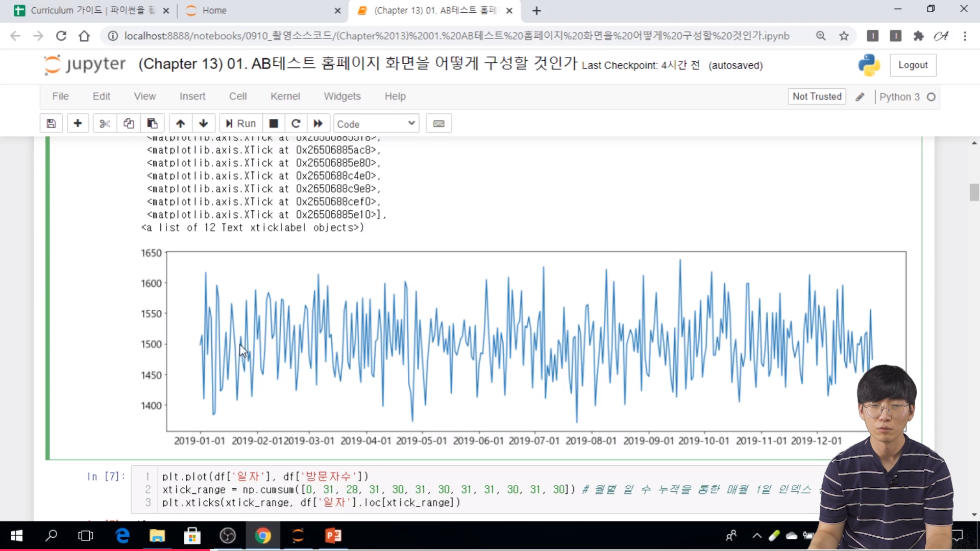Restart the kernel circular arrow icon

[296, 123]
